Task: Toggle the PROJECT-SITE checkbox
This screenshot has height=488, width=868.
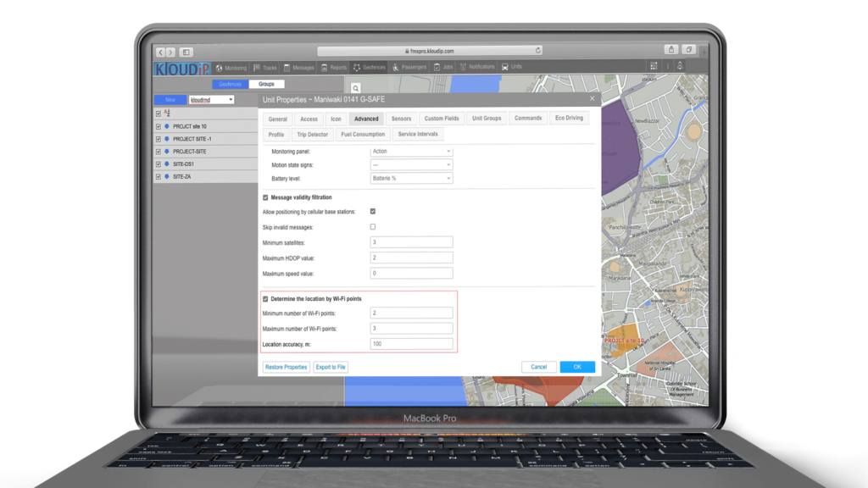Action: 159,152
